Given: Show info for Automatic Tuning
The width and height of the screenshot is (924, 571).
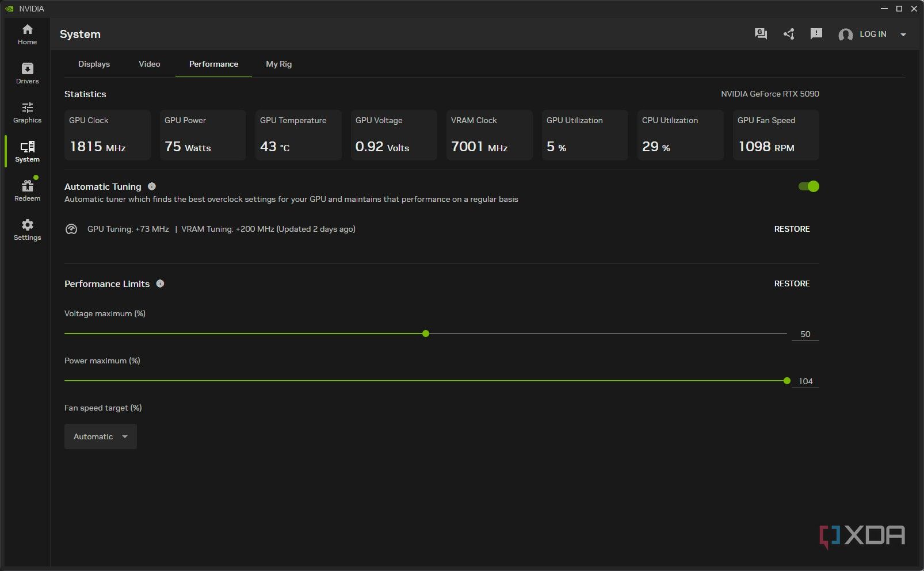Looking at the screenshot, I should click(152, 186).
